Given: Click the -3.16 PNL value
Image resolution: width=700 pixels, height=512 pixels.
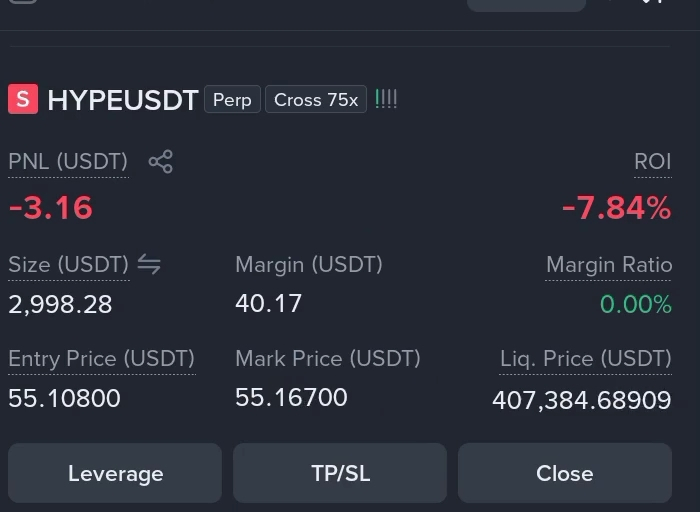Looking at the screenshot, I should tap(50, 208).
